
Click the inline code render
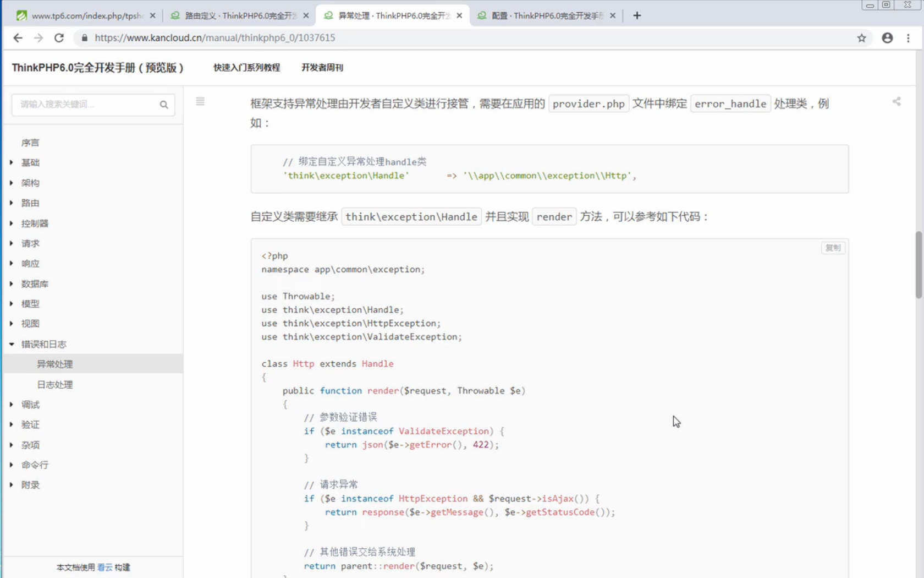(x=554, y=216)
